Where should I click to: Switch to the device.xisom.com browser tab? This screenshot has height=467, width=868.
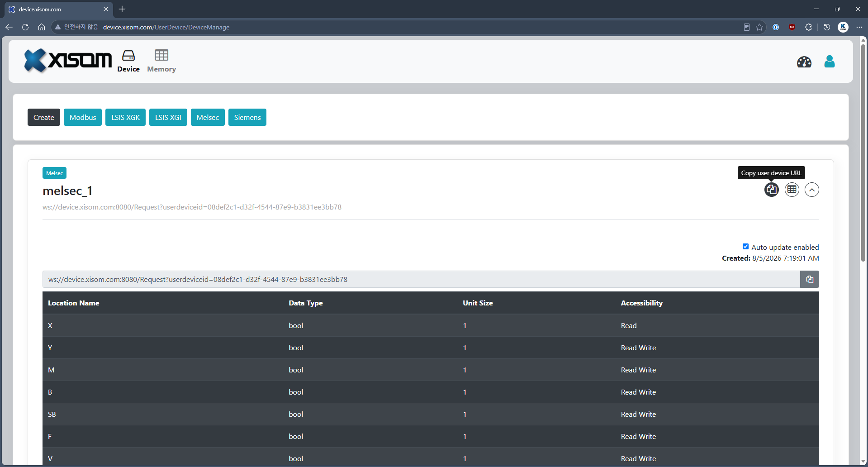click(58, 9)
